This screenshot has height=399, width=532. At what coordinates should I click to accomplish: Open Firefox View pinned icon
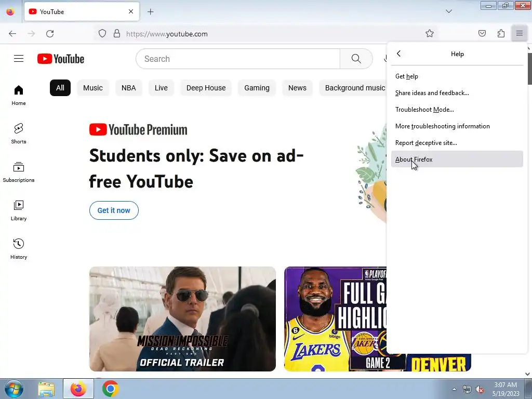[x=10, y=12]
